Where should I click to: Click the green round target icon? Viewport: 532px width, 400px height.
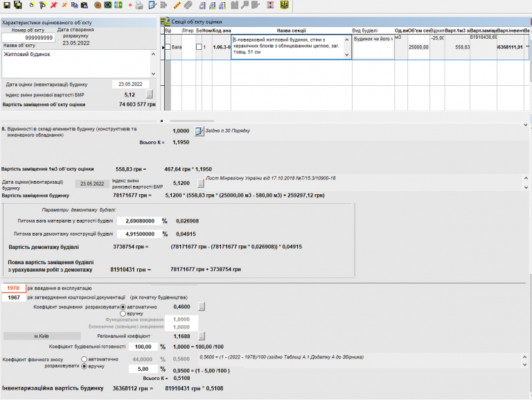(x=108, y=5)
